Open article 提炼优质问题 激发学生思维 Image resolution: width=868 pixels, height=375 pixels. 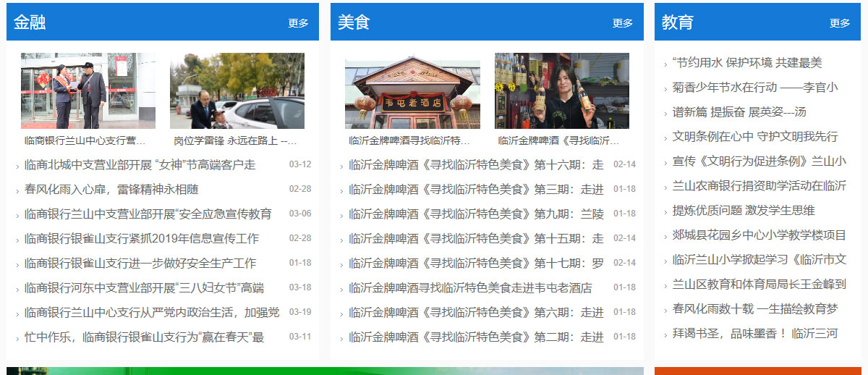pyautogui.click(x=744, y=211)
